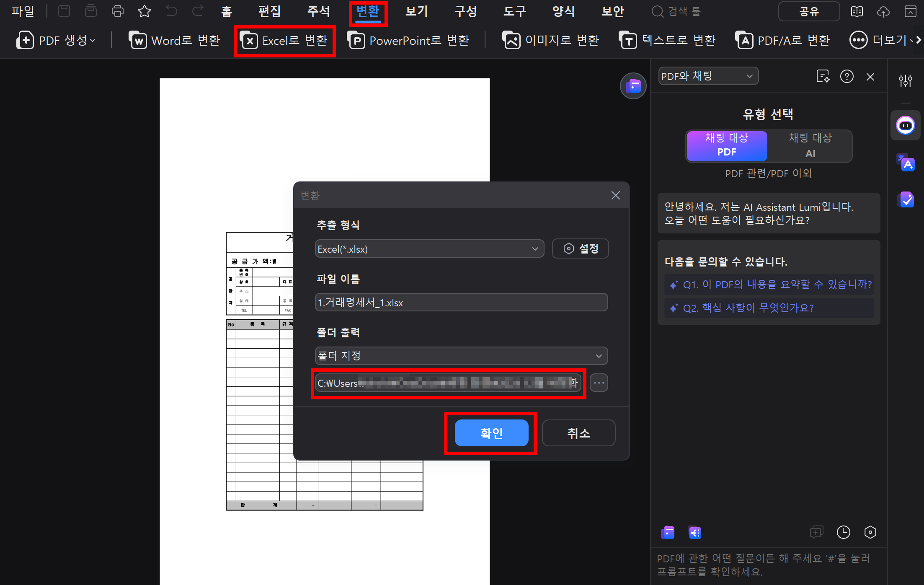Click Q1 PDF 내용 요약 suggestion link
Viewport: 924px width, 585px height.
[x=769, y=285]
